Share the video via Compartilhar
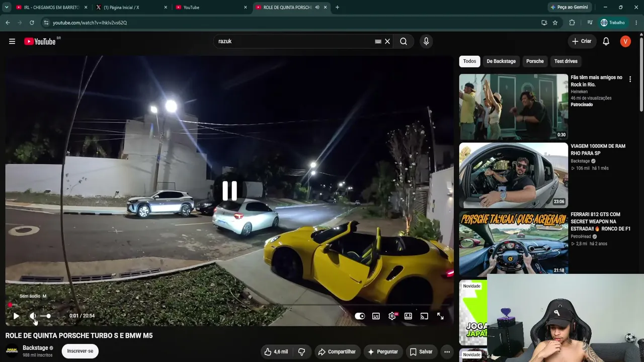644x362 pixels. 337,352
